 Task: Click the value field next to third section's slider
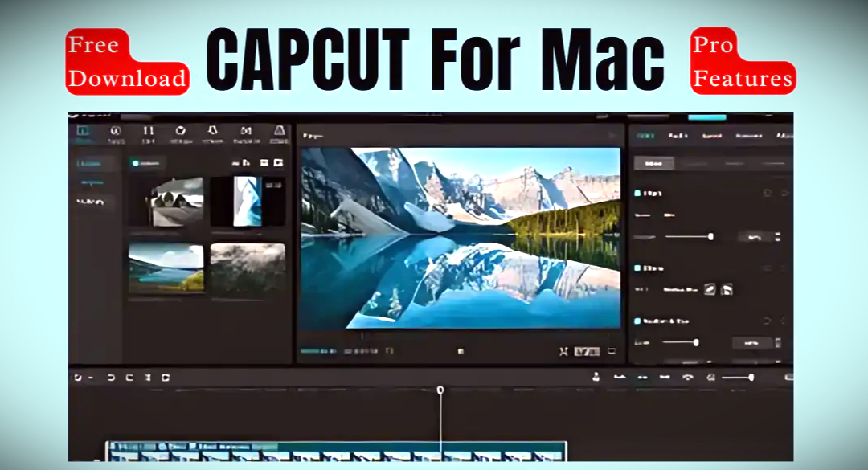coord(751,343)
